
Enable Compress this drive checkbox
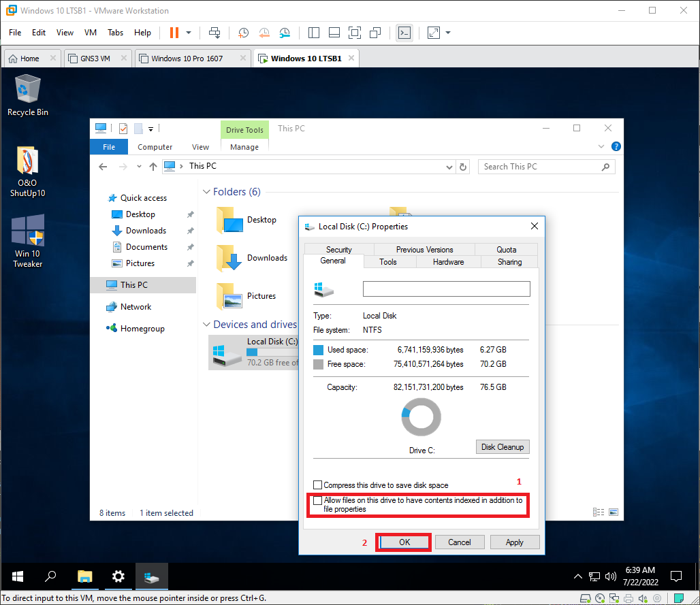(x=318, y=485)
